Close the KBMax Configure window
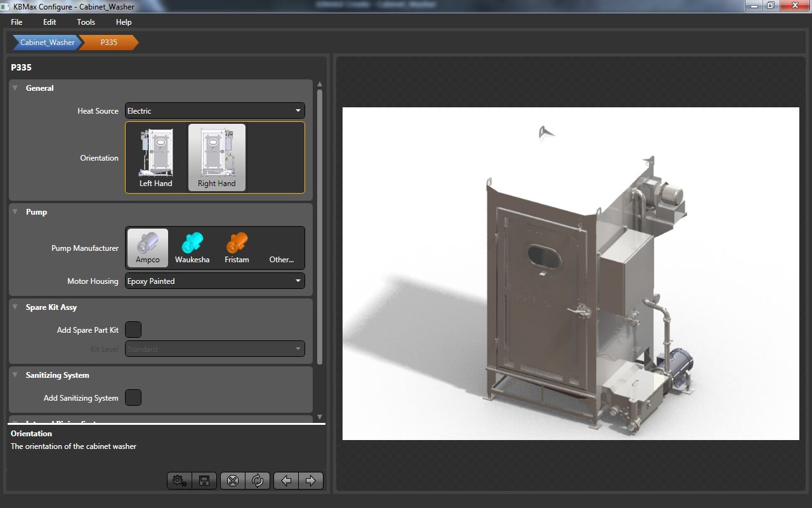Viewport: 812px width, 508px height. pos(794,5)
